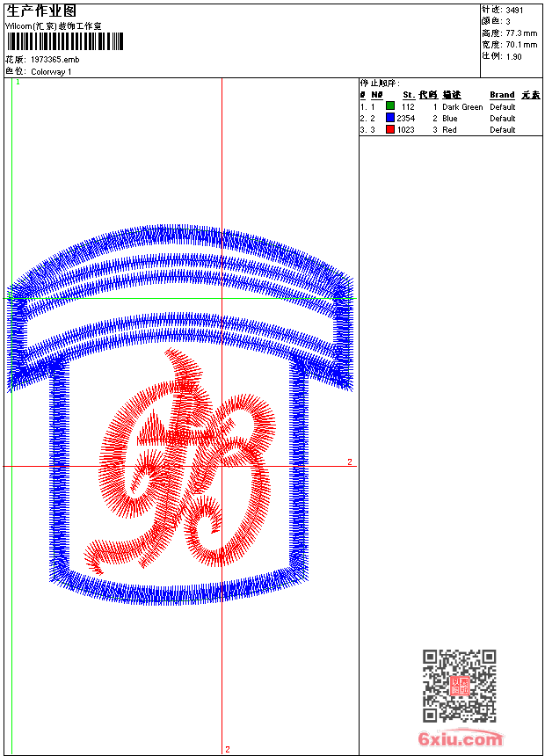The image size is (545, 756).
Task: Click the height value '77.3 mm'
Action: [x=521, y=33]
